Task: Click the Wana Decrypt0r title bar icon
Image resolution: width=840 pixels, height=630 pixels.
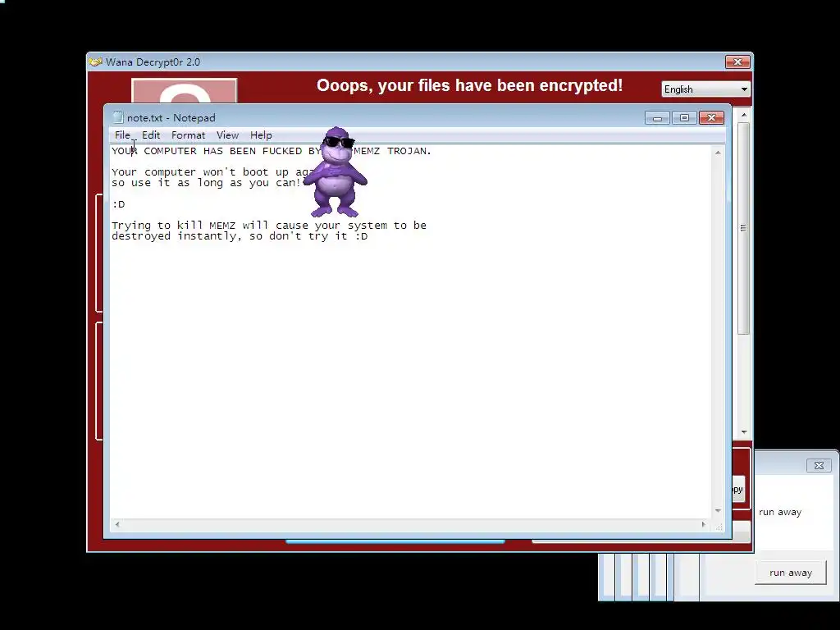Action: coord(96,62)
